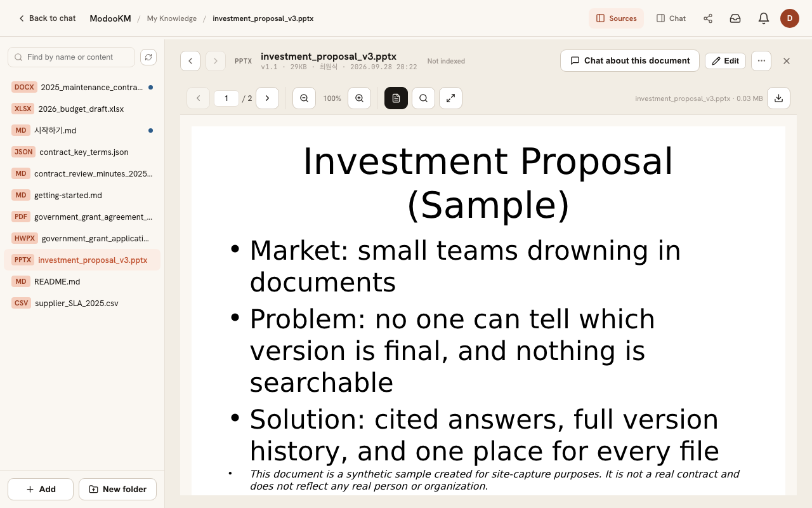Open the notifications bell
Viewport: 812px width, 508px height.
764,18
